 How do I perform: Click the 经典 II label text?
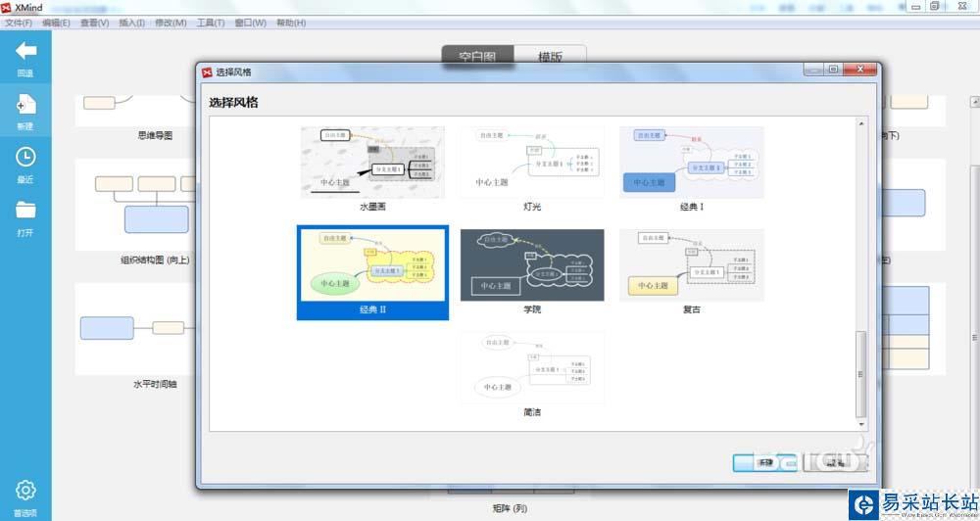(x=372, y=309)
